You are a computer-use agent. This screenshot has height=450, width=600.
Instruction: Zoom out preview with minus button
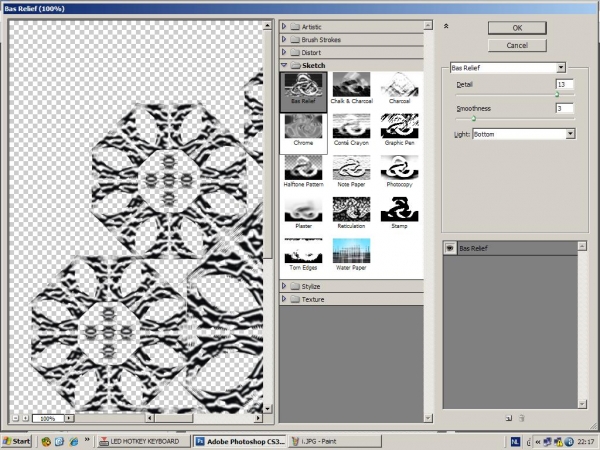coord(15,418)
